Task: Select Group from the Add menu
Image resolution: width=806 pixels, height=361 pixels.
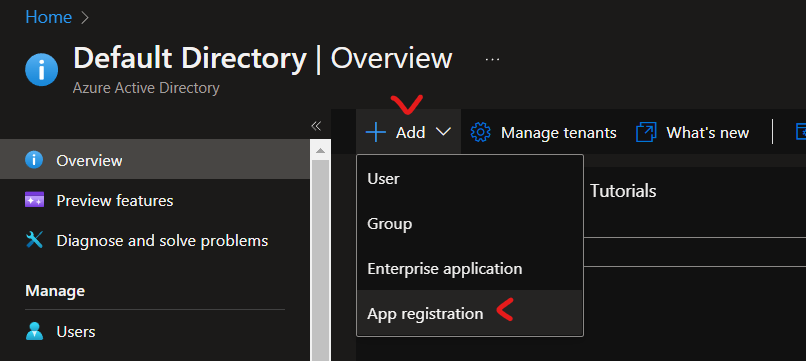Action: 470,223
